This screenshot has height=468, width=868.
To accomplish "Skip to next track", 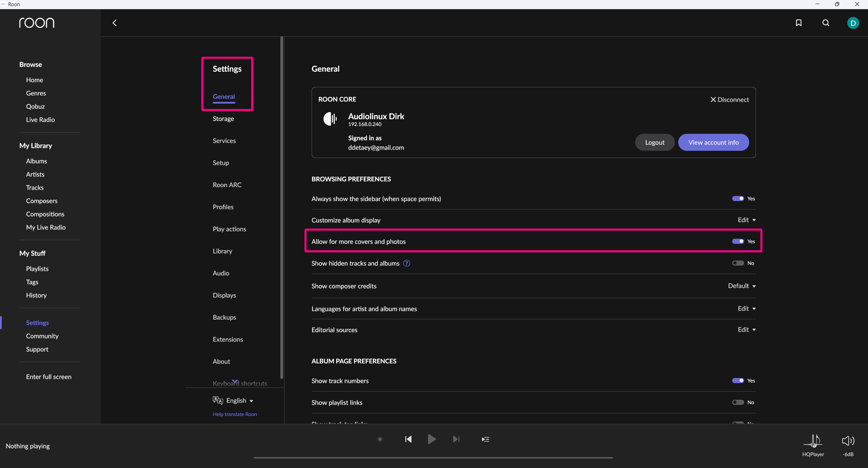I will pos(456,439).
